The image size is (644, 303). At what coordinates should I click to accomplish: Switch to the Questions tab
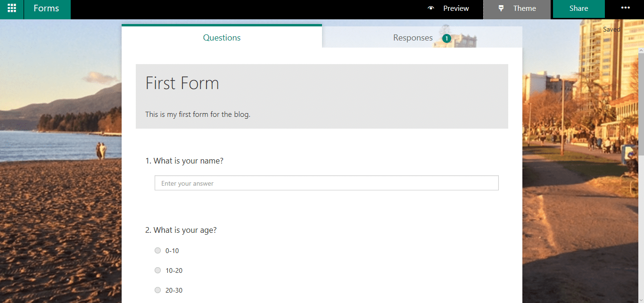tap(222, 37)
